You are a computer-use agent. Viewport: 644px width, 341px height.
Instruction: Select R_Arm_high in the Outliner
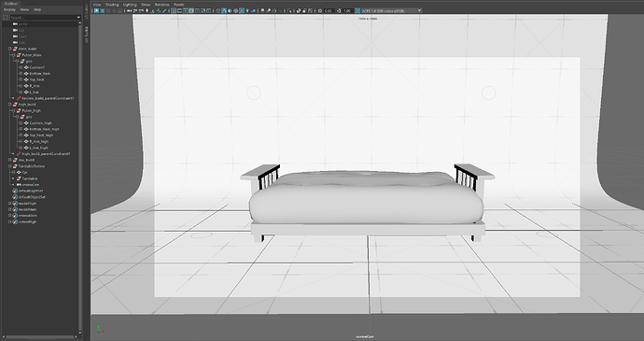[x=39, y=141]
